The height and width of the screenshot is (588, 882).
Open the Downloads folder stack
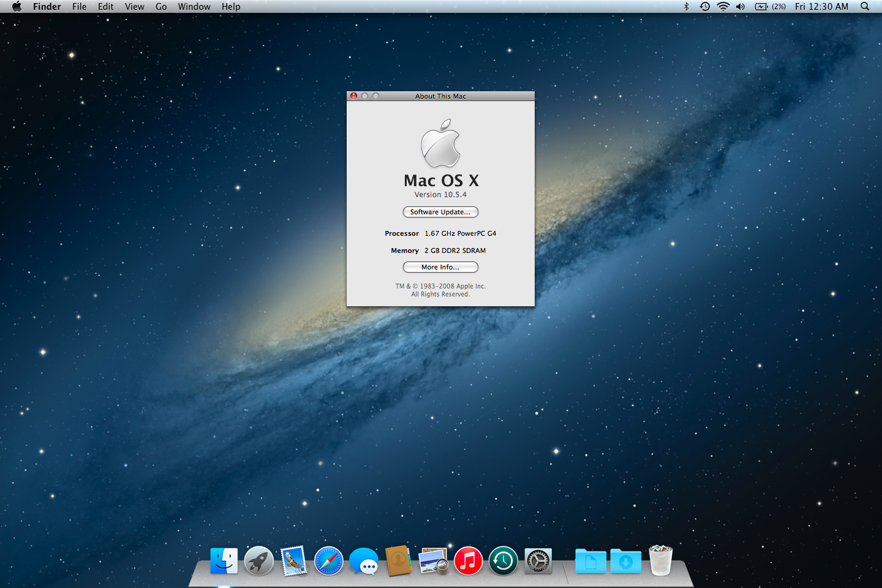point(626,561)
